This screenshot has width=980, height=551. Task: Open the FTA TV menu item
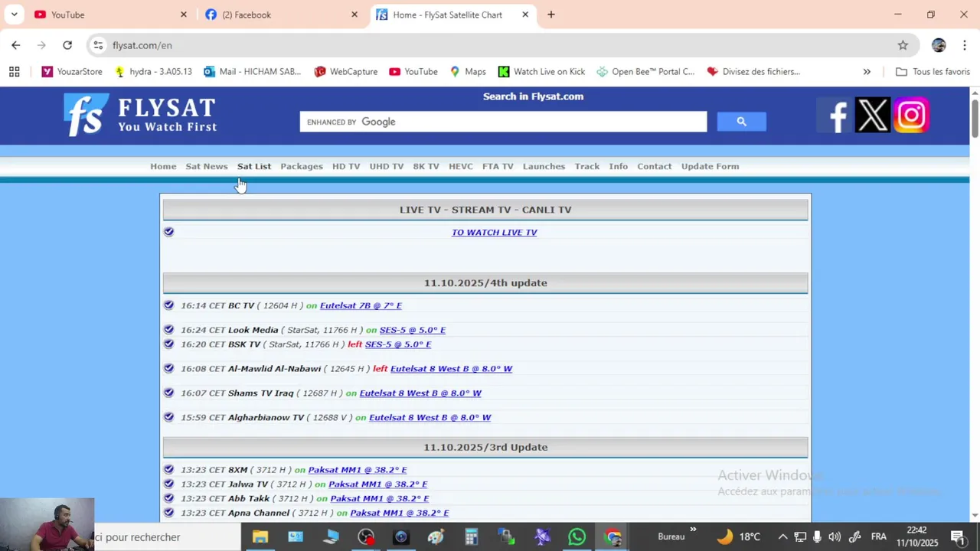coord(498,166)
